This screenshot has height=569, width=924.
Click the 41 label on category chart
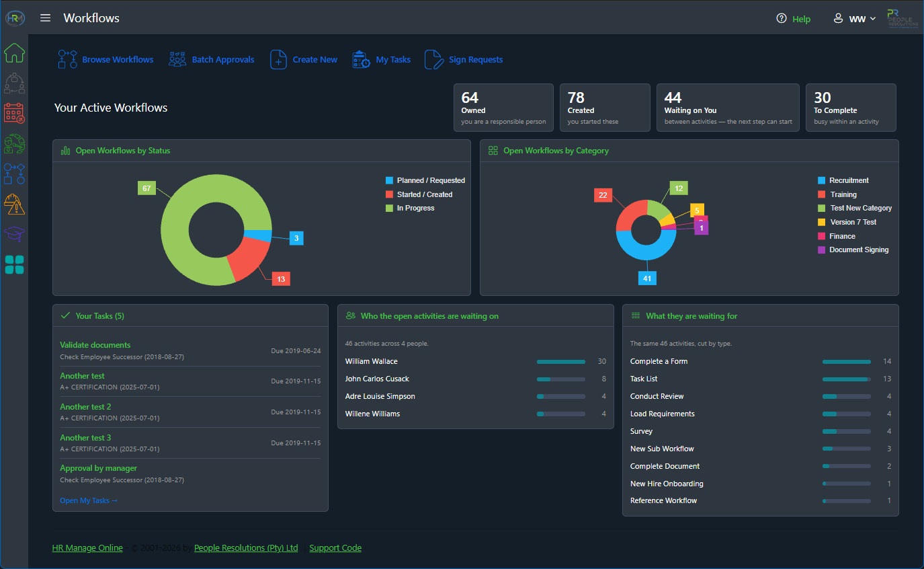647,278
